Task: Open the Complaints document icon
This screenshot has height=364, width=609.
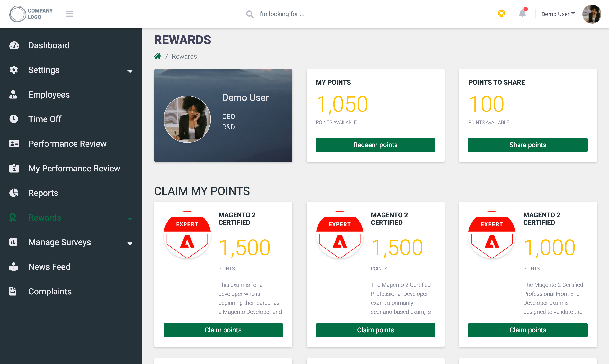Action: [x=13, y=291]
